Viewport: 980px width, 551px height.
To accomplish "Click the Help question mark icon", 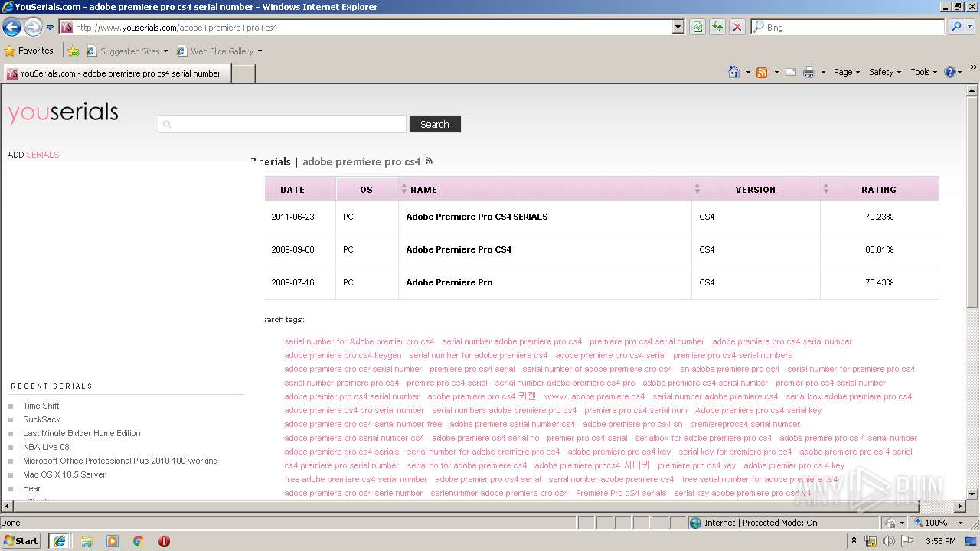I will [950, 72].
